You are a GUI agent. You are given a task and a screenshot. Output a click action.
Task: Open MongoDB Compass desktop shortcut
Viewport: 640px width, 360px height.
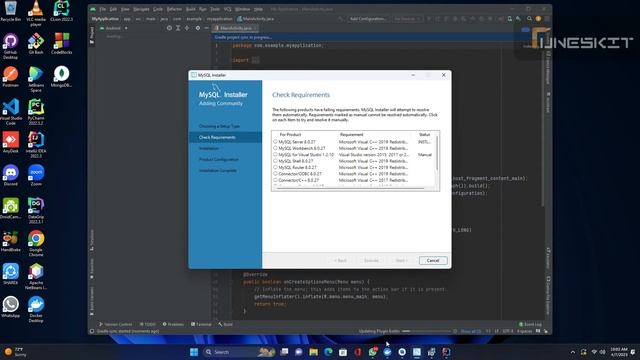62,77
